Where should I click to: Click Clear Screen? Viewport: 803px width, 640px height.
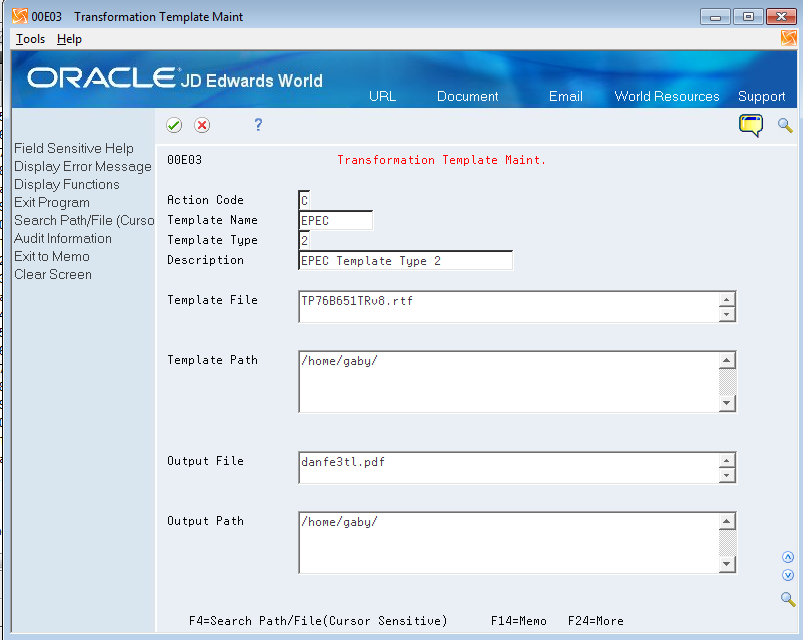[53, 274]
